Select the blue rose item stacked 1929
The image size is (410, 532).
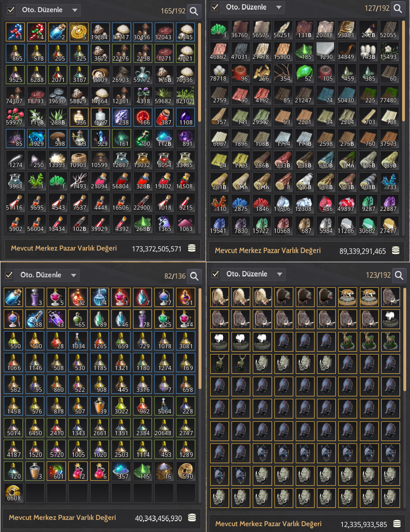[36, 139]
